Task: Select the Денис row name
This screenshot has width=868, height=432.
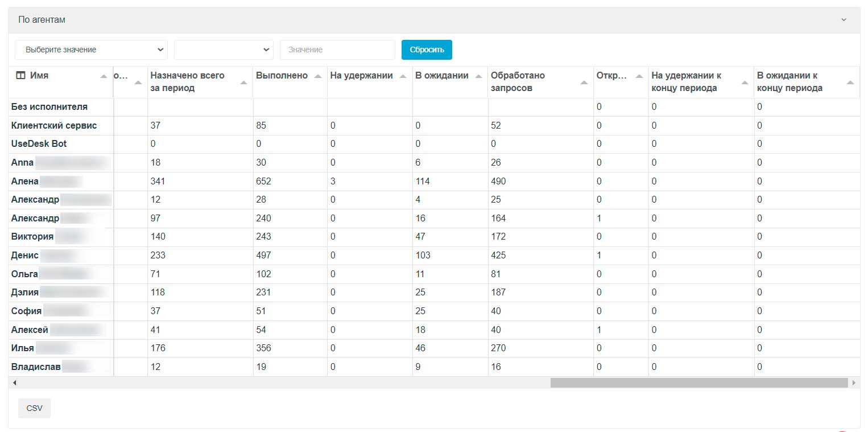Action: pos(25,255)
